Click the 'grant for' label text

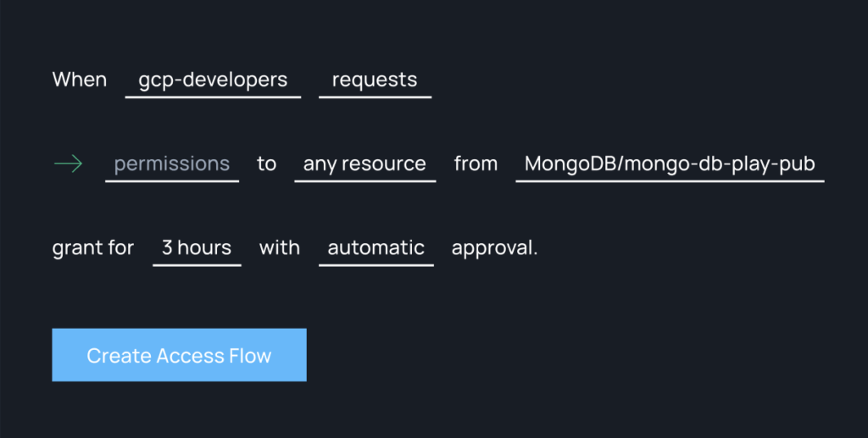pyautogui.click(x=93, y=247)
